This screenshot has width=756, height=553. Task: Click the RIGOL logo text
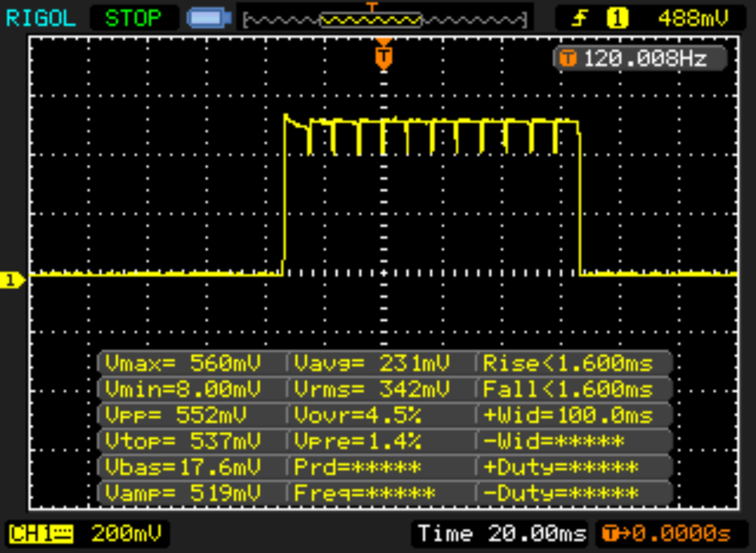click(x=41, y=19)
